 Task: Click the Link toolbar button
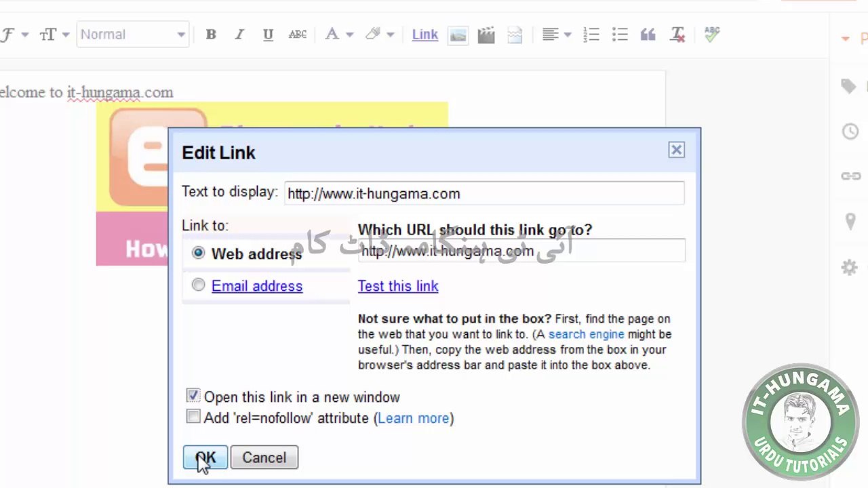(x=425, y=35)
